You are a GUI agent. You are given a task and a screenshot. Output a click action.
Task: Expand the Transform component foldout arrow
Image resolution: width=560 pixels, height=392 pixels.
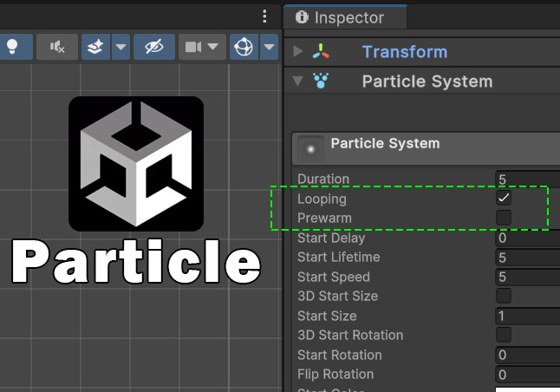click(299, 52)
